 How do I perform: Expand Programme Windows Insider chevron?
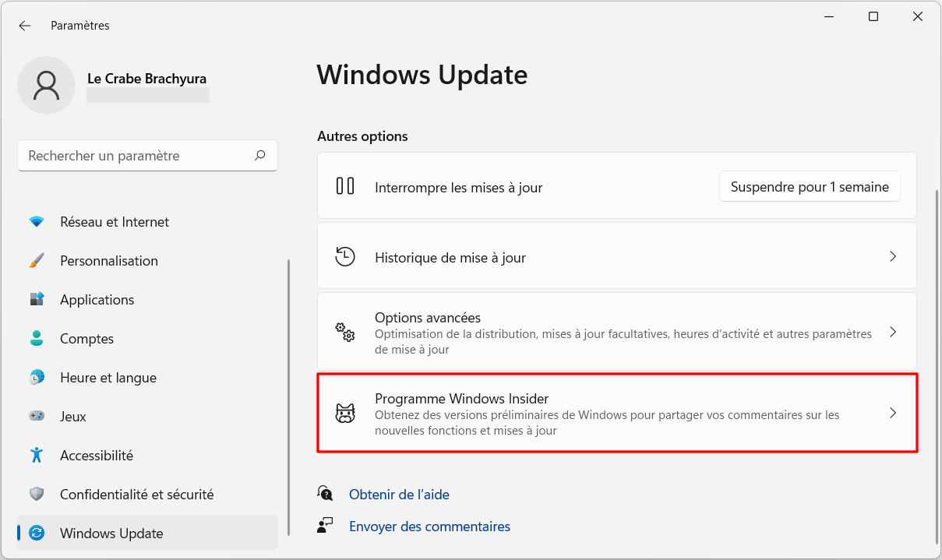point(893,414)
